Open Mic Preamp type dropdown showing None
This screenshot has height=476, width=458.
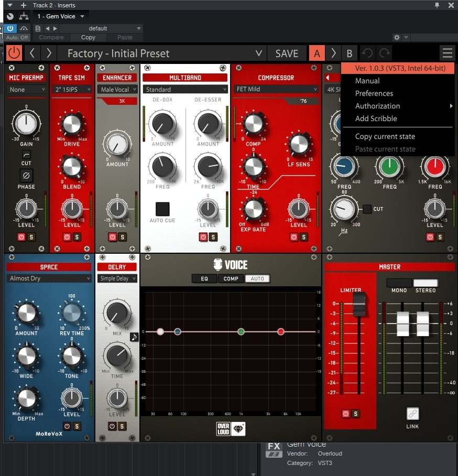(26, 90)
